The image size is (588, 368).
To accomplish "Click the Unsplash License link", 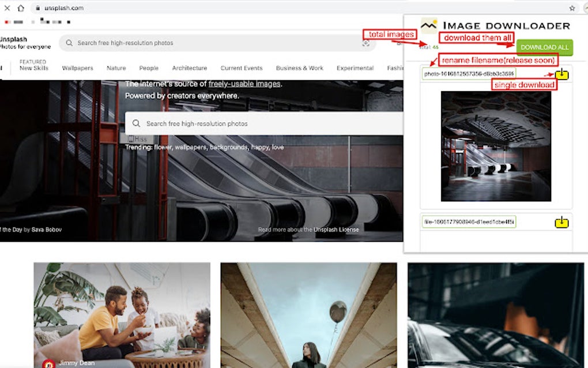I will pyautogui.click(x=338, y=229).
